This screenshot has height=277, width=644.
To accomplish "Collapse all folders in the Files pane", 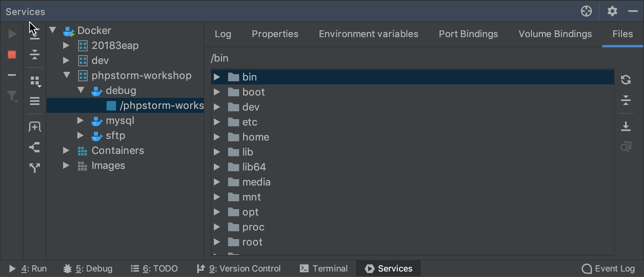I will (x=626, y=100).
